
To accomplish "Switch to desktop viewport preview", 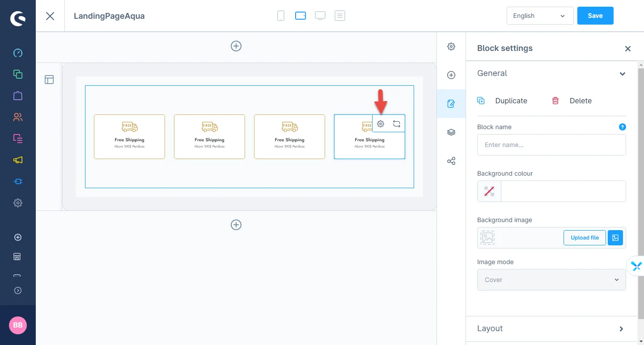I will (x=320, y=16).
